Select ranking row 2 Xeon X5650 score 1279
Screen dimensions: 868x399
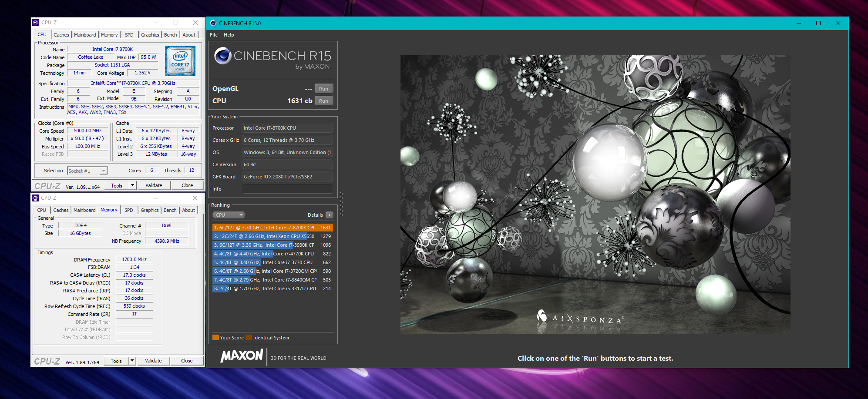[273, 236]
